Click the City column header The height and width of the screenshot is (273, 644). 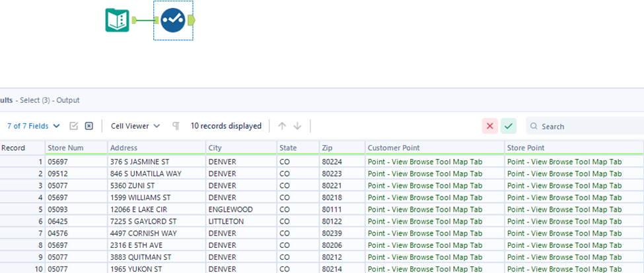[x=242, y=148]
